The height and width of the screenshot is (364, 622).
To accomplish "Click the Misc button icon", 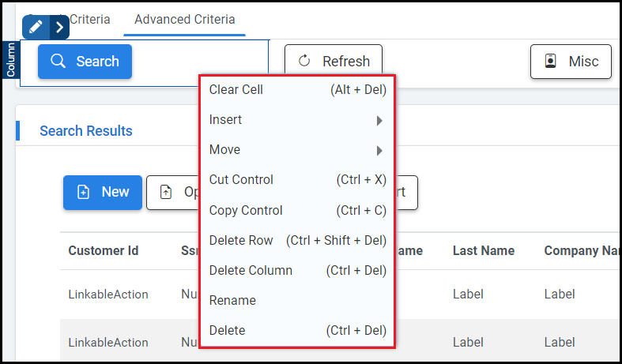I will point(551,62).
